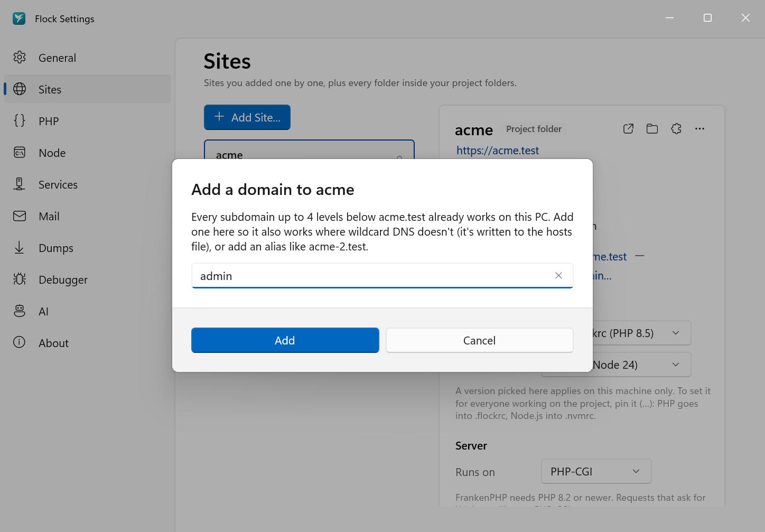Click the folder icon beside acme heading
Image resolution: width=765 pixels, height=532 pixels.
652,129
